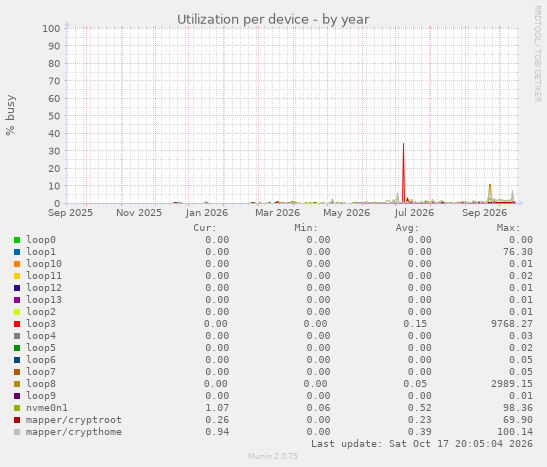Screen dimensions: 547x467
Task: Click the Mar 2026 axis label
Action: [x=277, y=213]
